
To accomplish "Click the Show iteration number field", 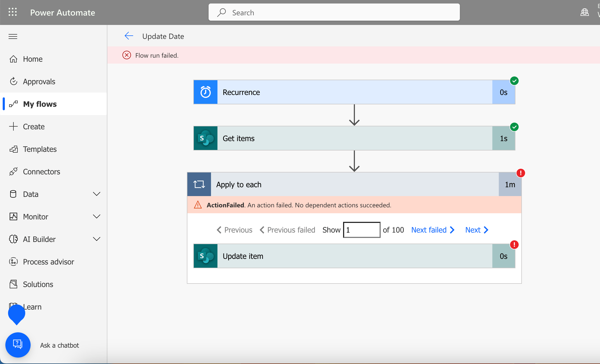I will click(x=362, y=230).
